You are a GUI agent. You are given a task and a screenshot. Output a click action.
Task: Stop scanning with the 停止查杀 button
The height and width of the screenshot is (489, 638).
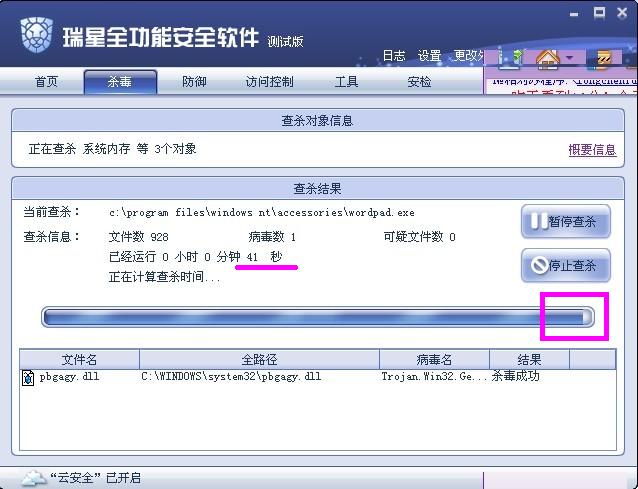(x=566, y=266)
